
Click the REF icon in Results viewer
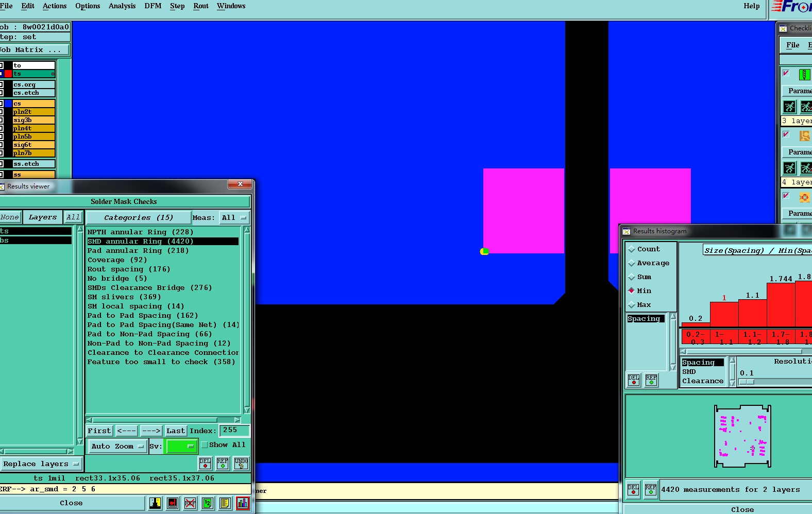[x=223, y=464]
